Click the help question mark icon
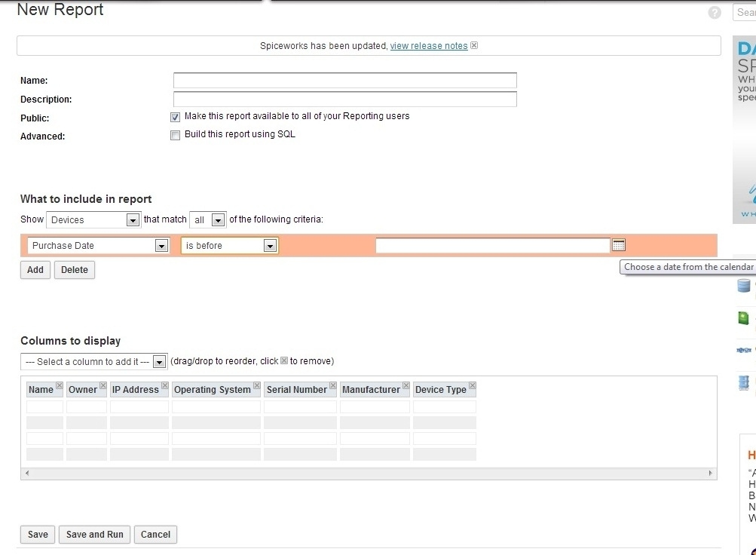Screen dimensions: 756x555 pyautogui.click(x=714, y=12)
